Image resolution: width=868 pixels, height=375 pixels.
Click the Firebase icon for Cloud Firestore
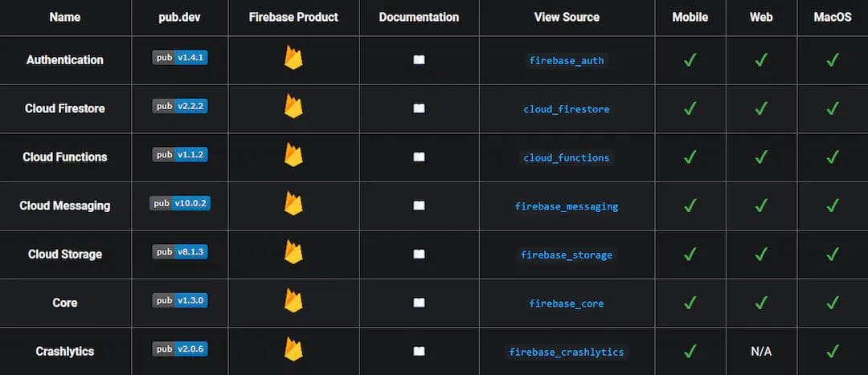click(x=293, y=107)
